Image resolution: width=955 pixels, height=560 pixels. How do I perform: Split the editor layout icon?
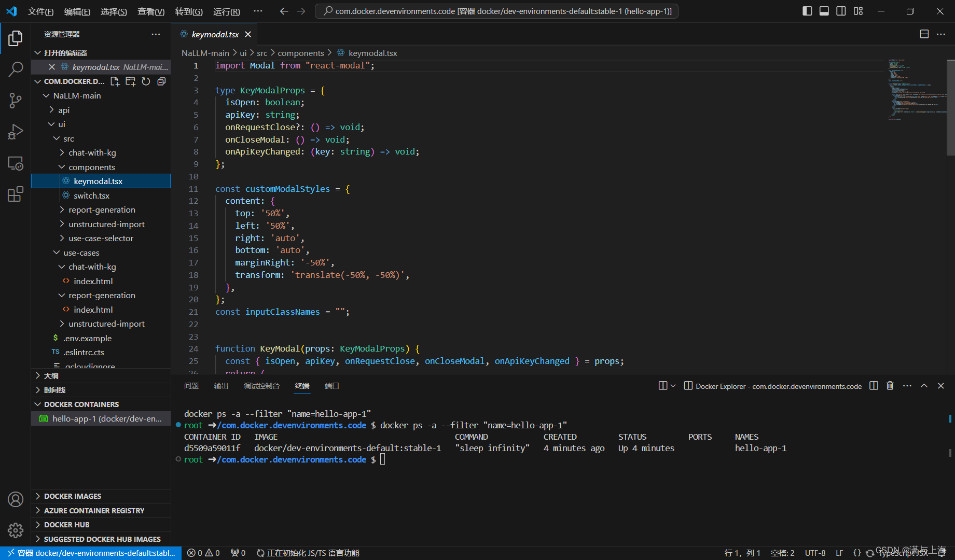coord(924,34)
